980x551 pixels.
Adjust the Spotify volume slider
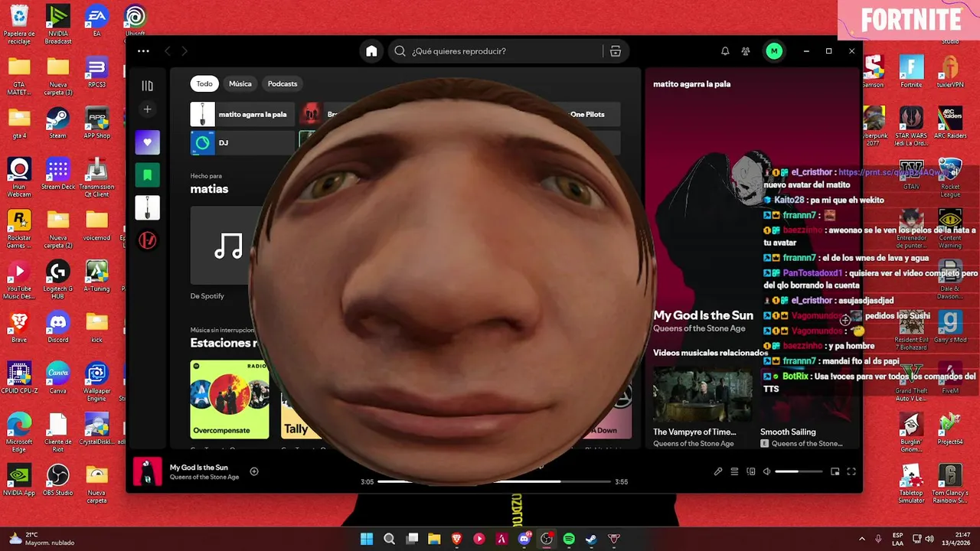[x=799, y=471]
